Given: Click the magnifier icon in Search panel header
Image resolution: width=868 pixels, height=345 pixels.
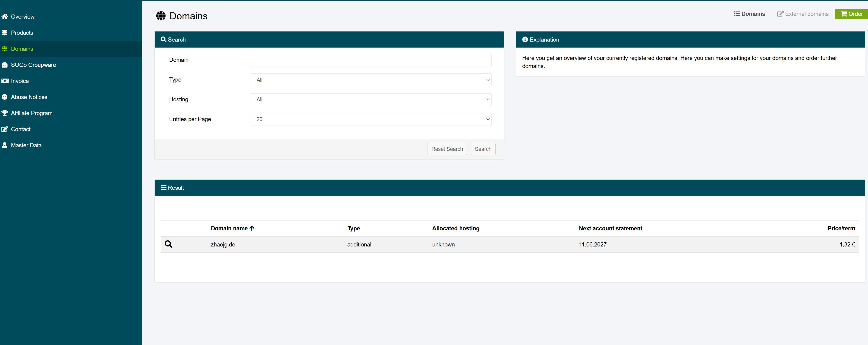Looking at the screenshot, I should coord(163,40).
